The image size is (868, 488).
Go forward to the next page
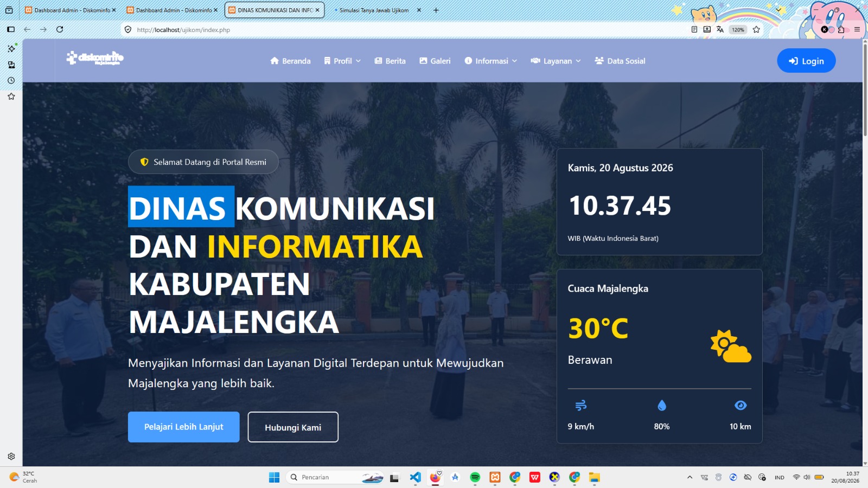coord(43,30)
